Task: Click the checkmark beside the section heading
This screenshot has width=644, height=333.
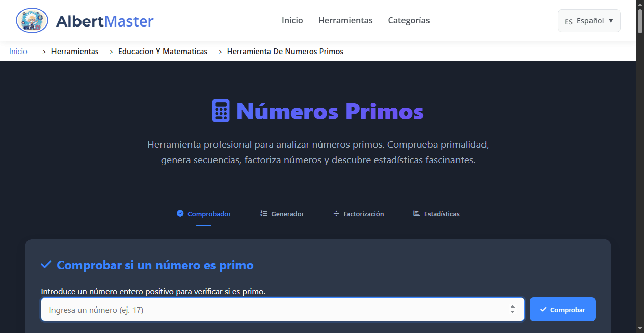Action: click(45, 264)
